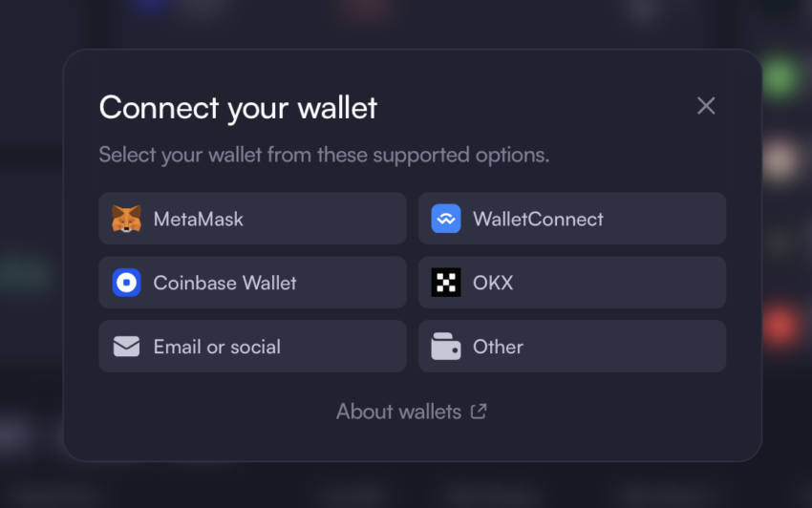Close the Connect your wallet dialog
The height and width of the screenshot is (508, 812).
pyautogui.click(x=706, y=106)
